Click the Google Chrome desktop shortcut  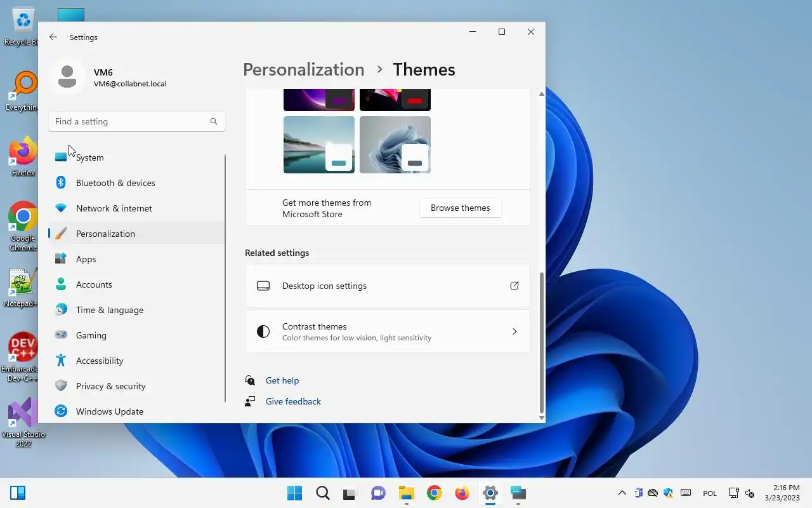tap(23, 227)
